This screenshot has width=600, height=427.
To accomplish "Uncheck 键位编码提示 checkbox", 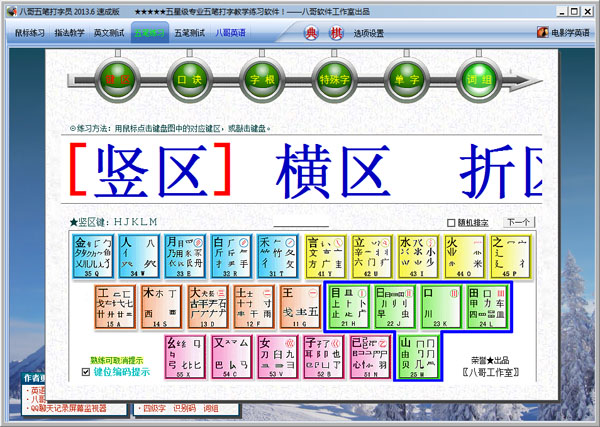I will coord(86,372).
